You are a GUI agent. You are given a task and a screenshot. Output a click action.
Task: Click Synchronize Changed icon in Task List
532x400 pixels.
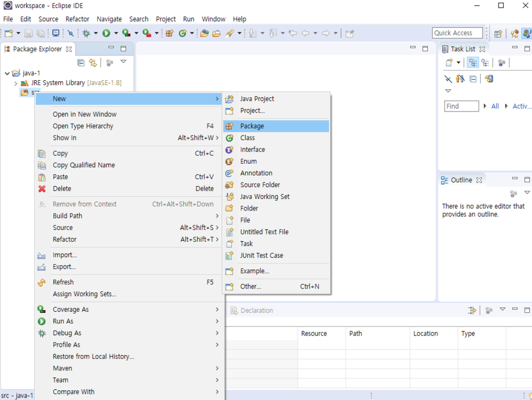pyautogui.click(x=489, y=79)
